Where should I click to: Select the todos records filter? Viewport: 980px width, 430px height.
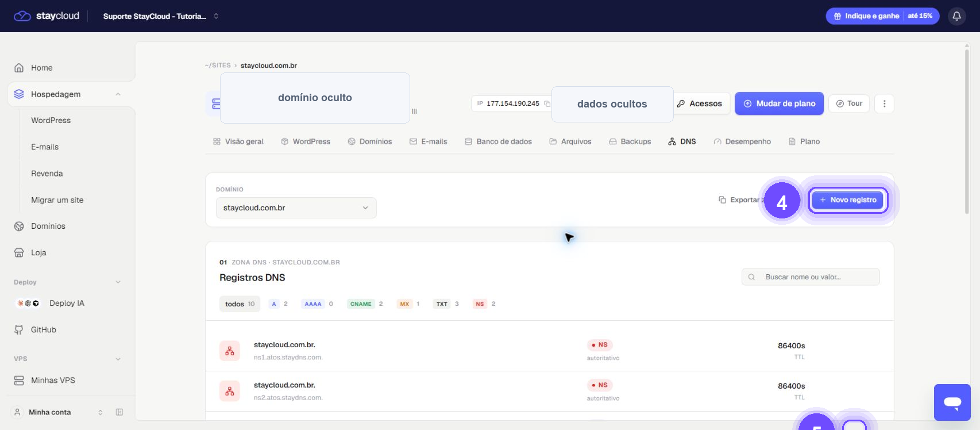[240, 304]
